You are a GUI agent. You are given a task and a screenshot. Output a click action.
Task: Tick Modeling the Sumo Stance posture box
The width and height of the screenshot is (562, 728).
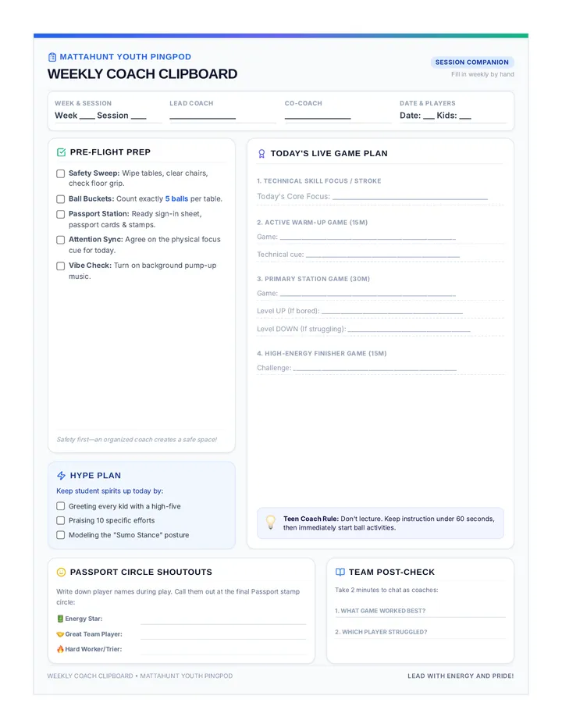coord(60,535)
